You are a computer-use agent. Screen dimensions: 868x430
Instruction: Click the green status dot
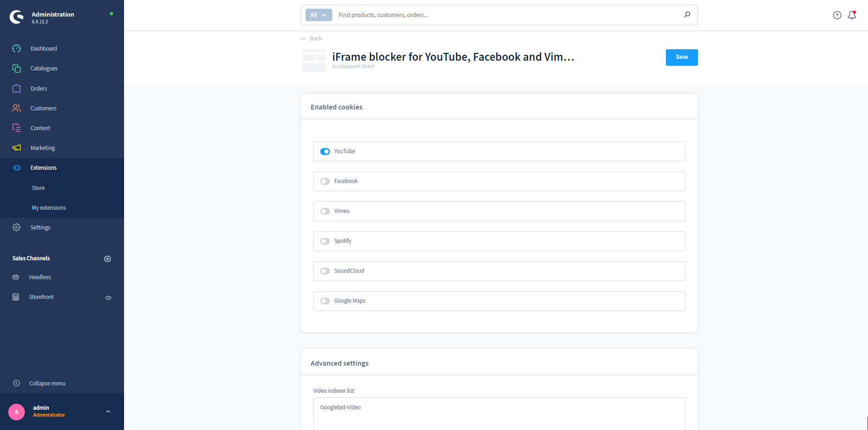[x=111, y=14]
